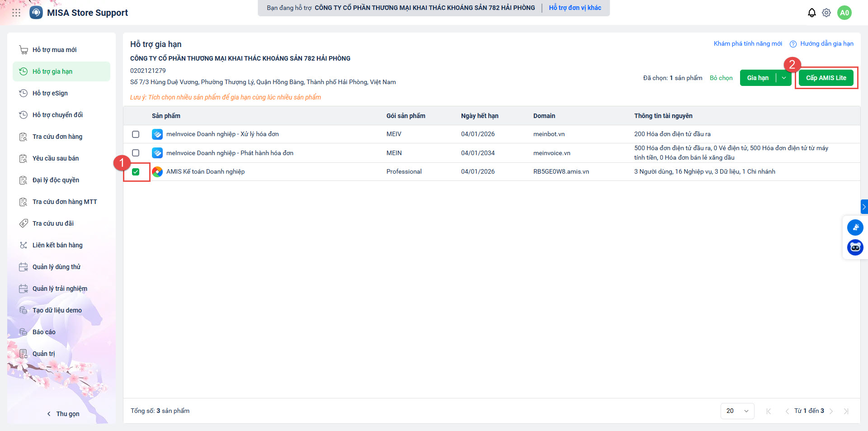
Task: Click the Sản phẩm column header
Action: (166, 116)
